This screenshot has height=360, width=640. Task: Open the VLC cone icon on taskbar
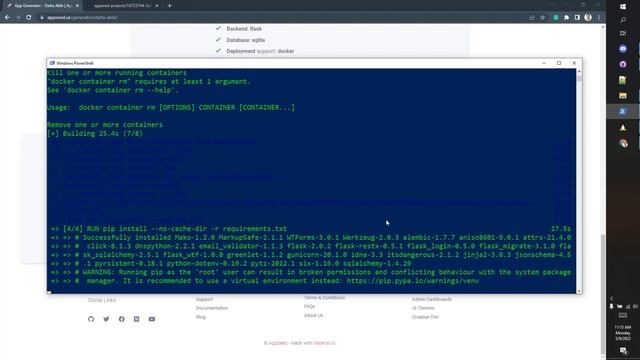623,128
